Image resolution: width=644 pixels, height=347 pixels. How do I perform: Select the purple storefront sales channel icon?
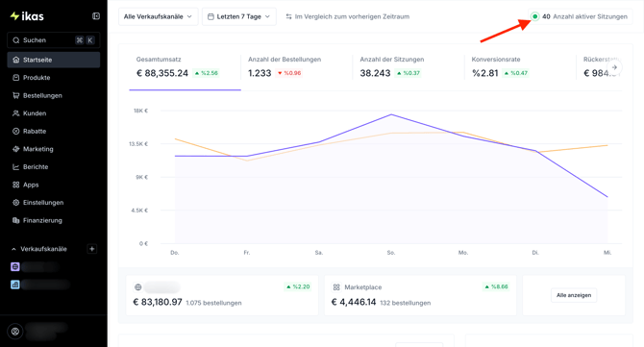[x=15, y=267]
